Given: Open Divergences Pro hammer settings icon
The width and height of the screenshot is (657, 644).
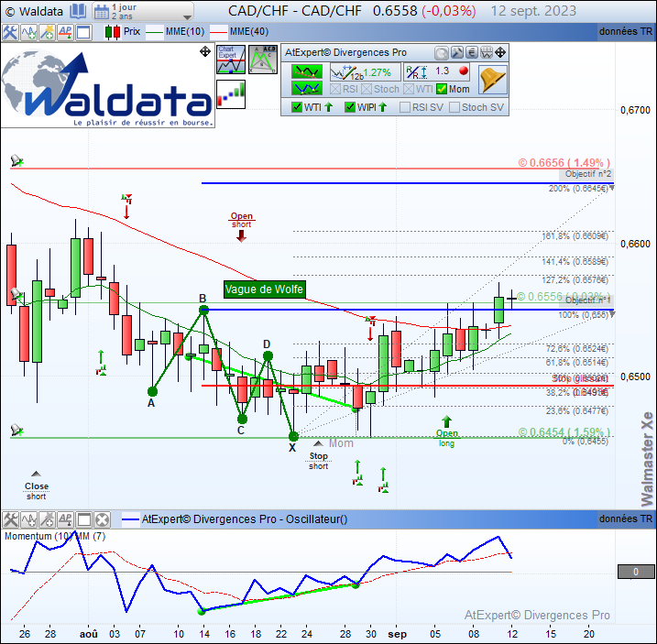Looking at the screenshot, I should point(456,53).
